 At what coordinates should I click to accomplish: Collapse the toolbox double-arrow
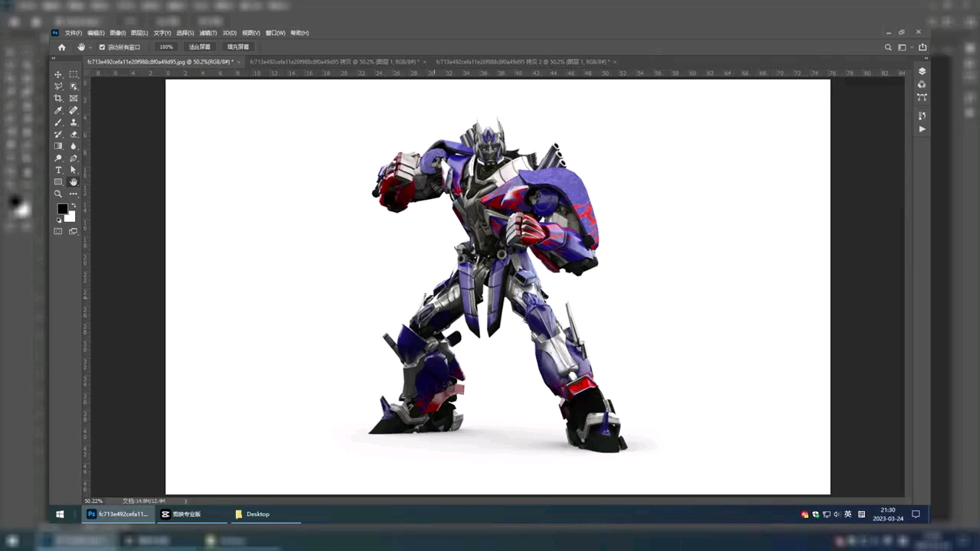(x=55, y=60)
